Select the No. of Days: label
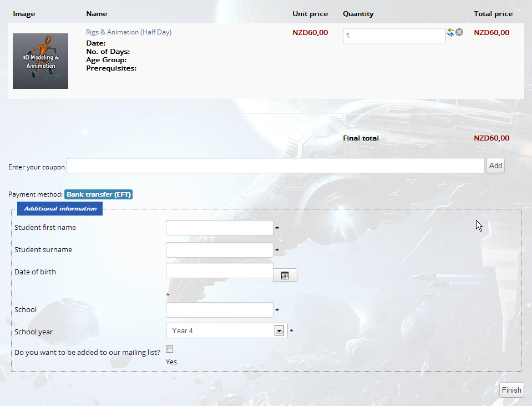The image size is (532, 406). click(108, 52)
